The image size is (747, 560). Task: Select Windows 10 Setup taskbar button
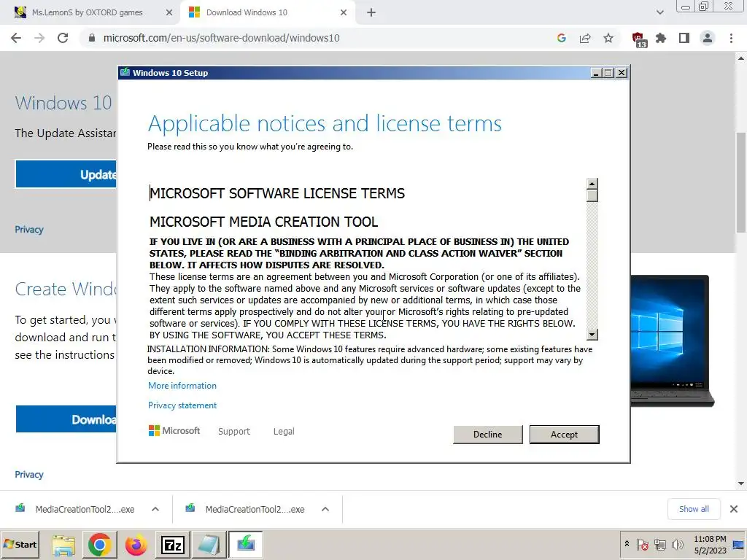coord(245,545)
